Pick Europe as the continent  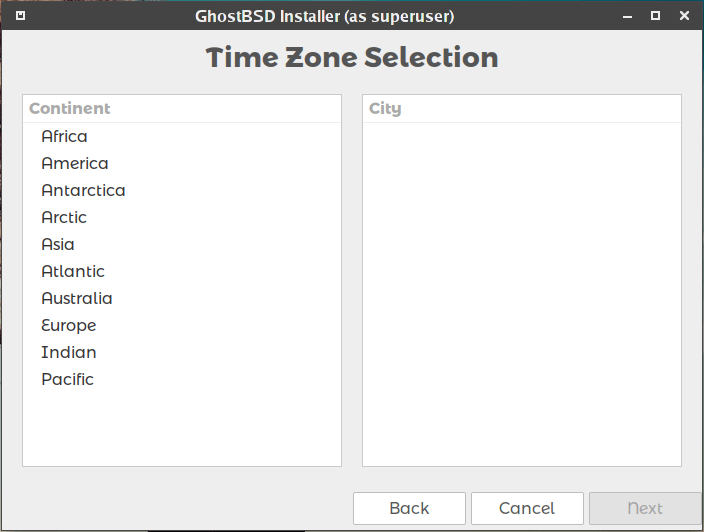[x=68, y=325]
